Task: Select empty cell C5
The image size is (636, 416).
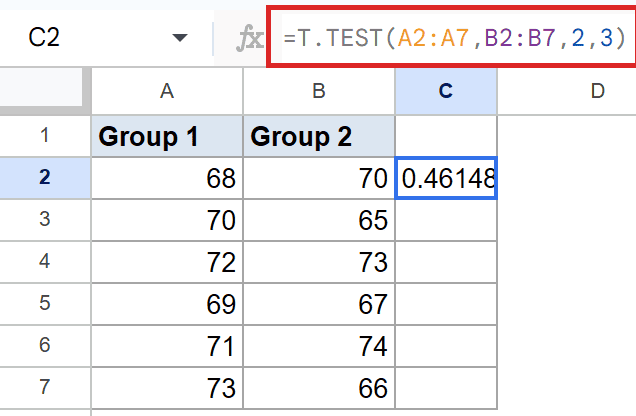Action: tap(446, 304)
